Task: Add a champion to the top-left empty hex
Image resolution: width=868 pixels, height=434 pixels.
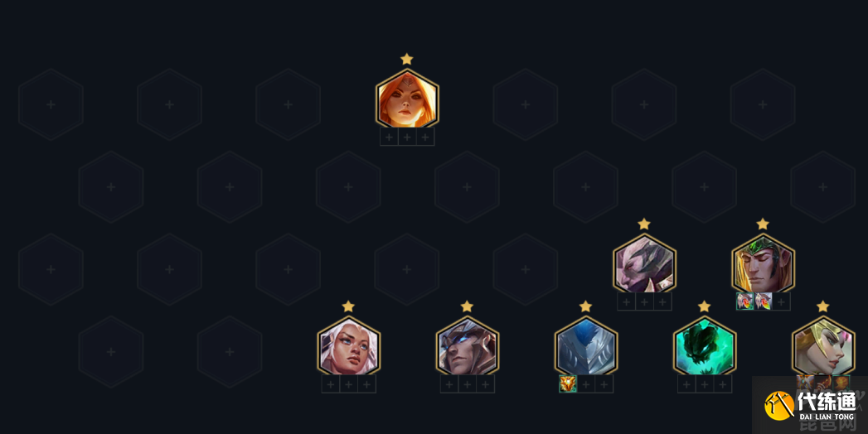Action: coord(51,104)
